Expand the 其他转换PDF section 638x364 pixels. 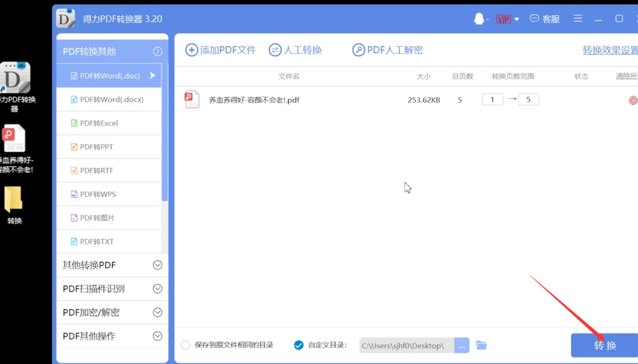(x=112, y=265)
